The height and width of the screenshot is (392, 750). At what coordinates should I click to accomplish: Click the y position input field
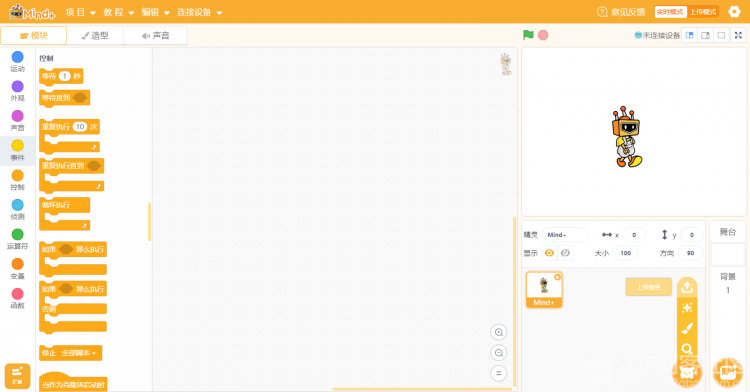pos(692,235)
